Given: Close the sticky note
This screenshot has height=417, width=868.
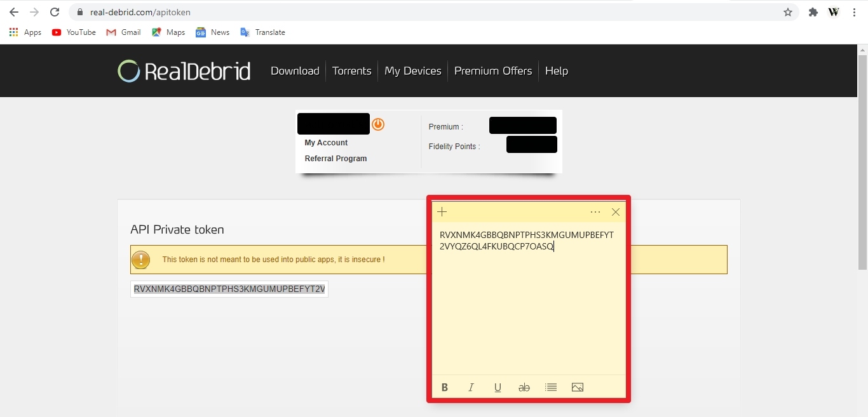Looking at the screenshot, I should 616,212.
